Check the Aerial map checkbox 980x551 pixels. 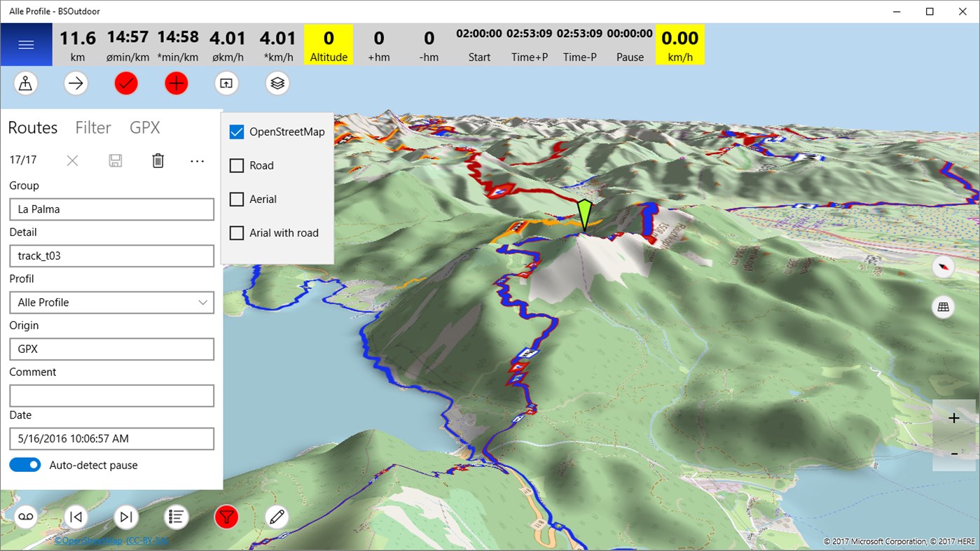[237, 199]
